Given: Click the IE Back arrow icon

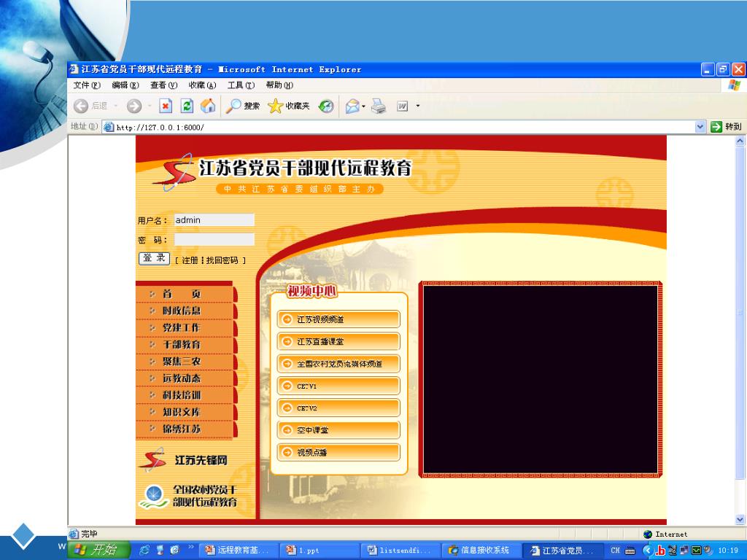Looking at the screenshot, I should click(x=81, y=106).
